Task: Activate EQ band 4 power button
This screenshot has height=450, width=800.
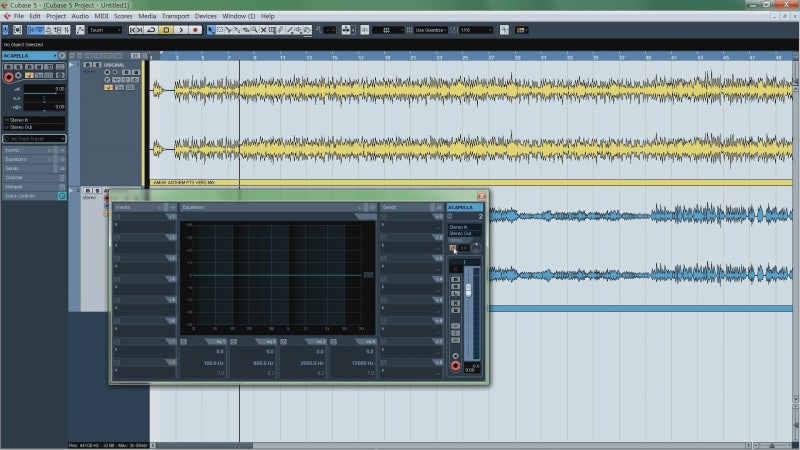Action: (x=333, y=342)
